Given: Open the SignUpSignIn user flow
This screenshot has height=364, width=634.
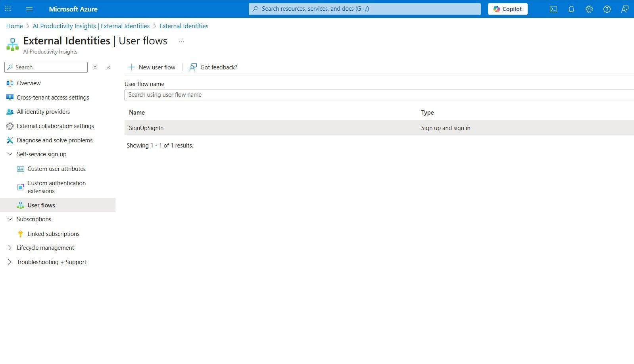Looking at the screenshot, I should (x=146, y=128).
